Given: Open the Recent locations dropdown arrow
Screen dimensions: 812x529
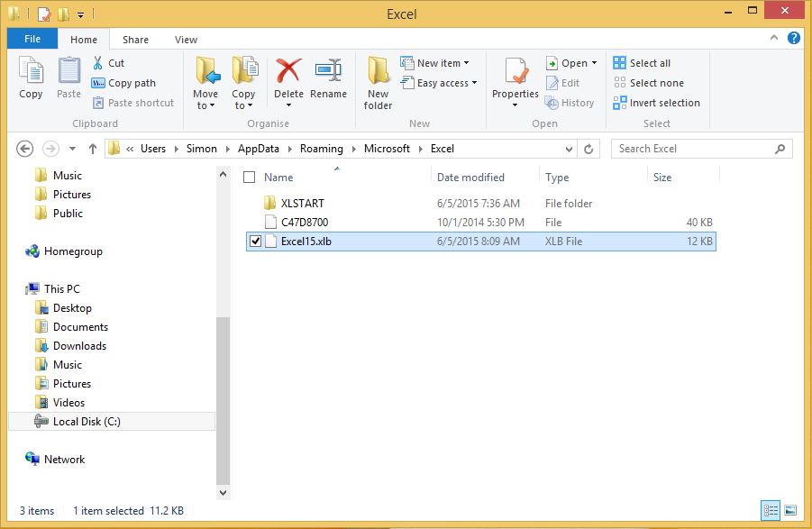Looking at the screenshot, I should 72,149.
